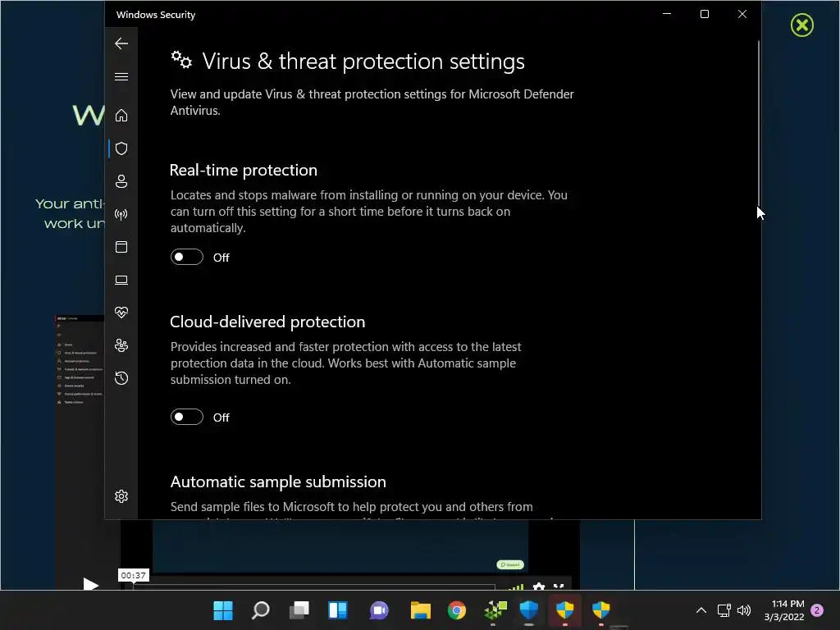Click the video volume bars indicator
The width and height of the screenshot is (840, 630).
coord(515,587)
